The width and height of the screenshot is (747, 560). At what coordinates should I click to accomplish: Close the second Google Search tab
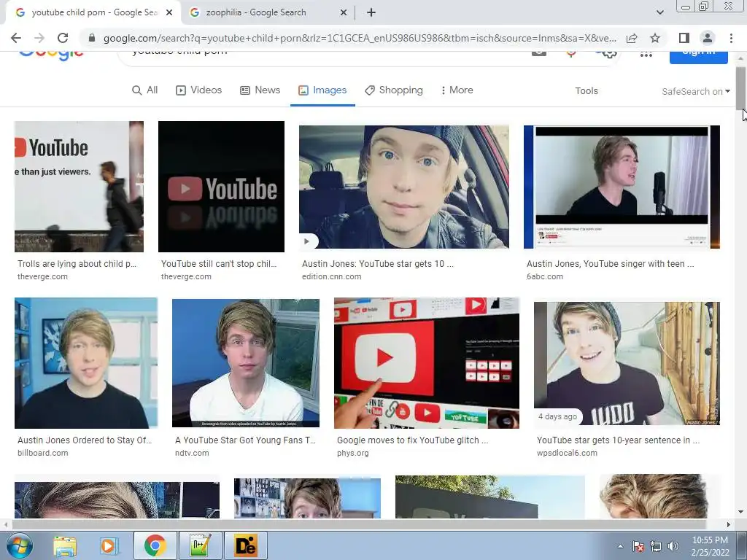pyautogui.click(x=344, y=13)
